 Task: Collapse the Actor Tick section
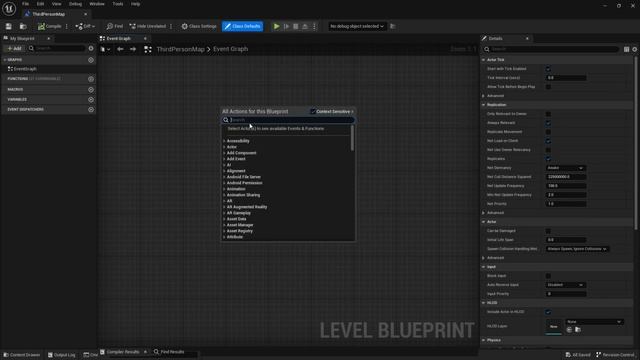click(484, 60)
